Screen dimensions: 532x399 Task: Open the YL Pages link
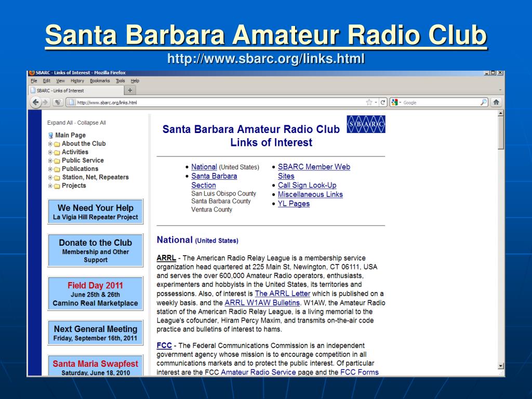(294, 204)
